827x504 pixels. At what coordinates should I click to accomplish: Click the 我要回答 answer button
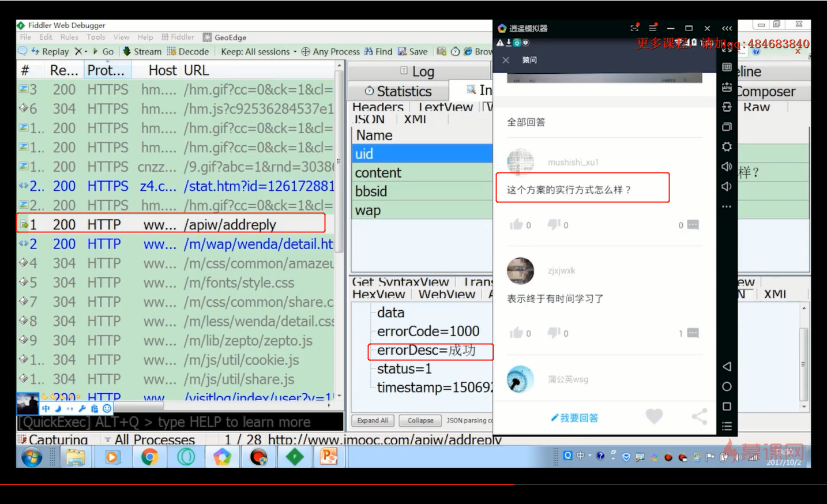click(574, 418)
